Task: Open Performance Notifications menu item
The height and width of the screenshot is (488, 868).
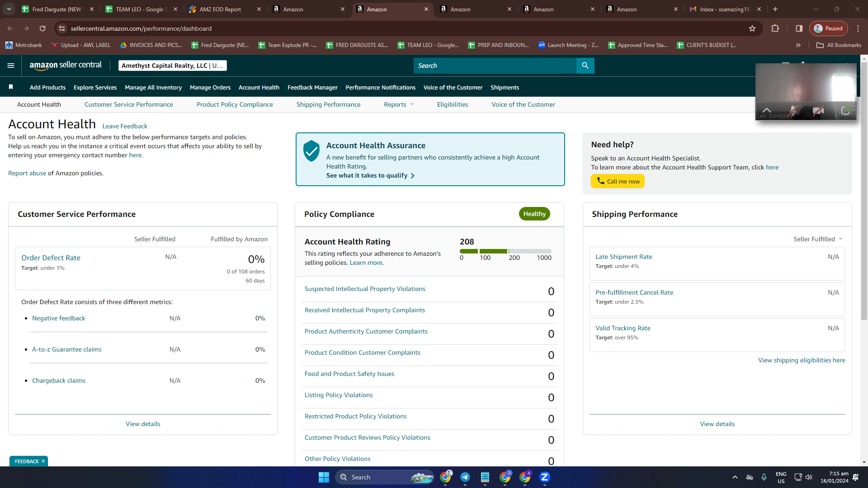Action: click(381, 87)
